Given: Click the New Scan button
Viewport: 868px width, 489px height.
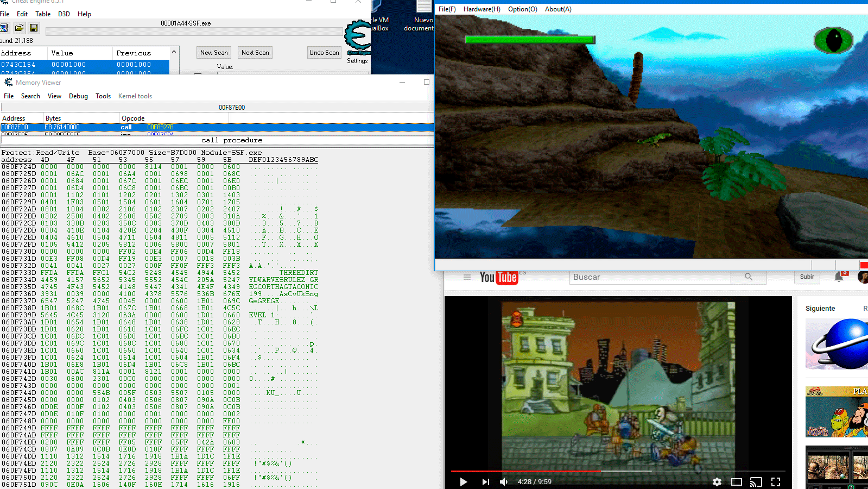Looking at the screenshot, I should pos(214,53).
